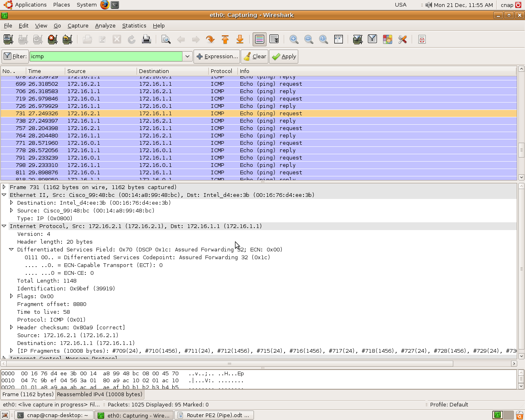Image resolution: width=525 pixels, height=420 pixels.
Task: Jump to the first packet
Action: click(225, 39)
